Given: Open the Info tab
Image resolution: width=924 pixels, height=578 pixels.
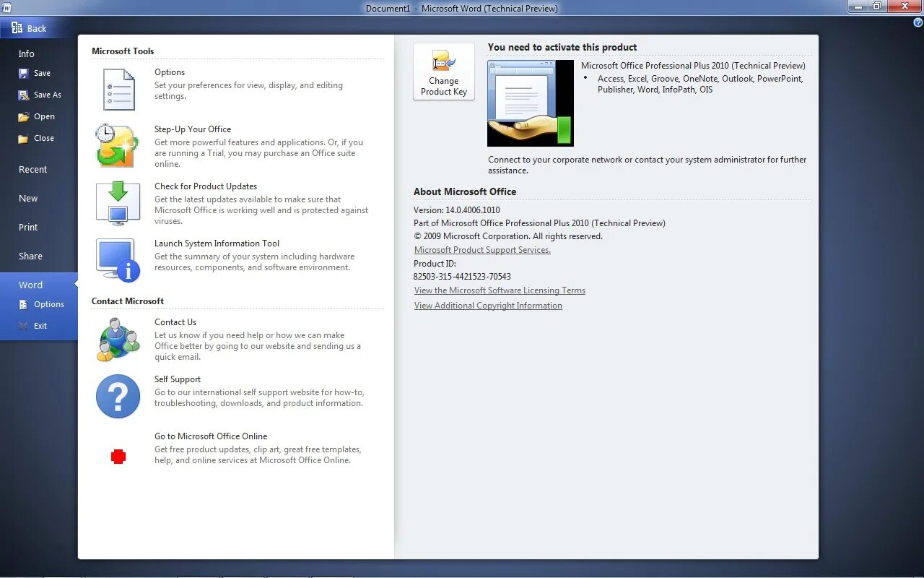Looking at the screenshot, I should pyautogui.click(x=26, y=53).
